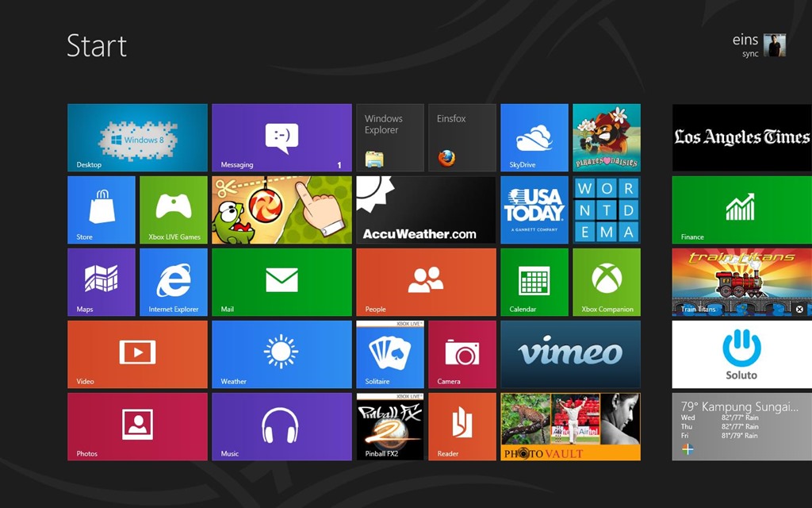The image size is (812, 508).
Task: Open the Video tile
Action: [137, 354]
